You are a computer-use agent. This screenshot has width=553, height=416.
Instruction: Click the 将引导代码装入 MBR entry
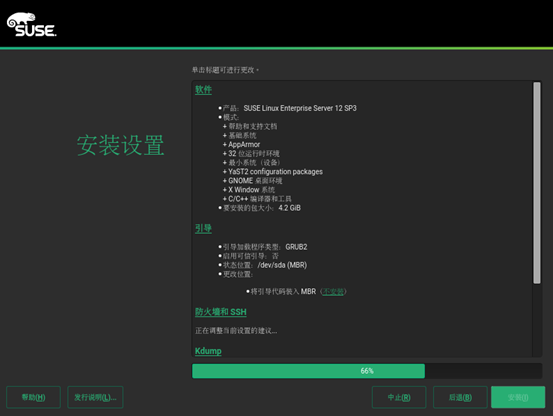coord(283,292)
